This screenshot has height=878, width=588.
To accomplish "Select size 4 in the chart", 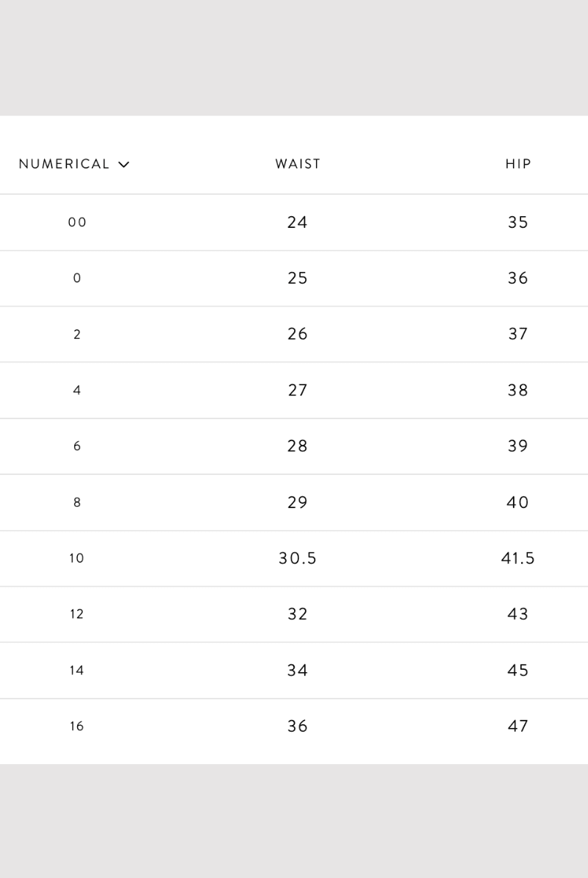I will pyautogui.click(x=77, y=390).
